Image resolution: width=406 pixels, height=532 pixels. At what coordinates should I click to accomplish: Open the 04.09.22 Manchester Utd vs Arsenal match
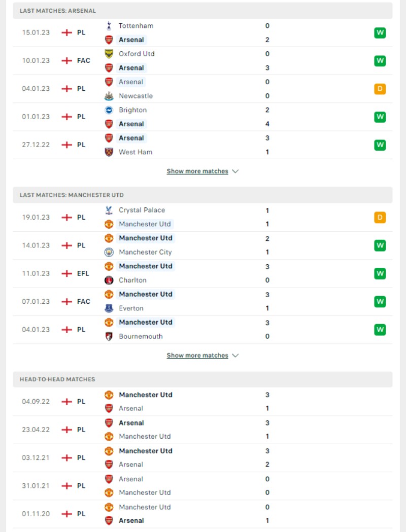[202, 402]
